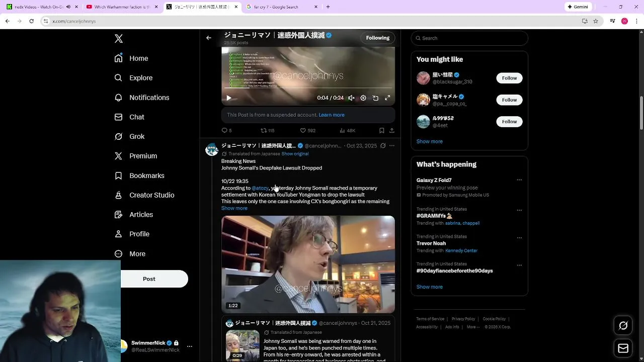Image resolution: width=644 pixels, height=362 pixels.
Task: Like the post with 592 likes
Action: [307, 131]
